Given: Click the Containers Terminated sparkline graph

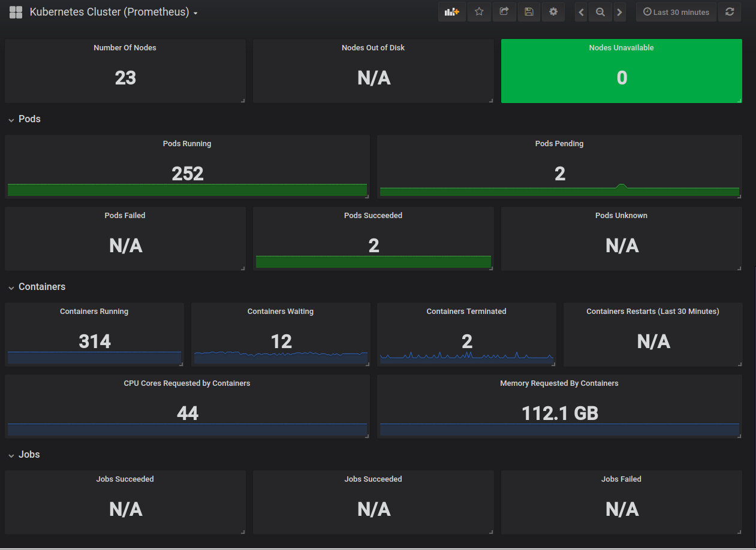Looking at the screenshot, I should [x=466, y=357].
